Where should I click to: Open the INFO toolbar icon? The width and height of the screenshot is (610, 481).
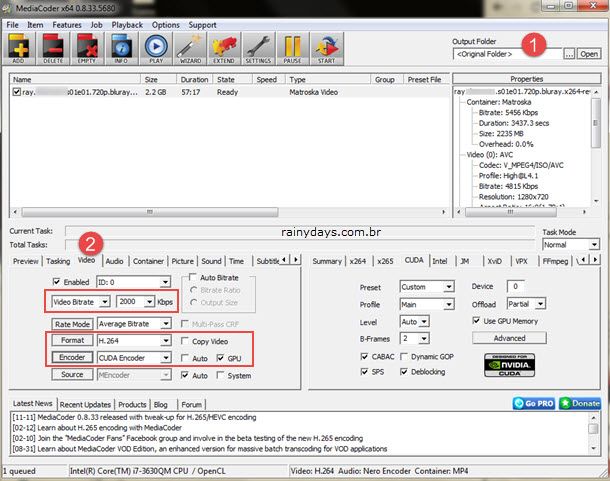tap(121, 49)
